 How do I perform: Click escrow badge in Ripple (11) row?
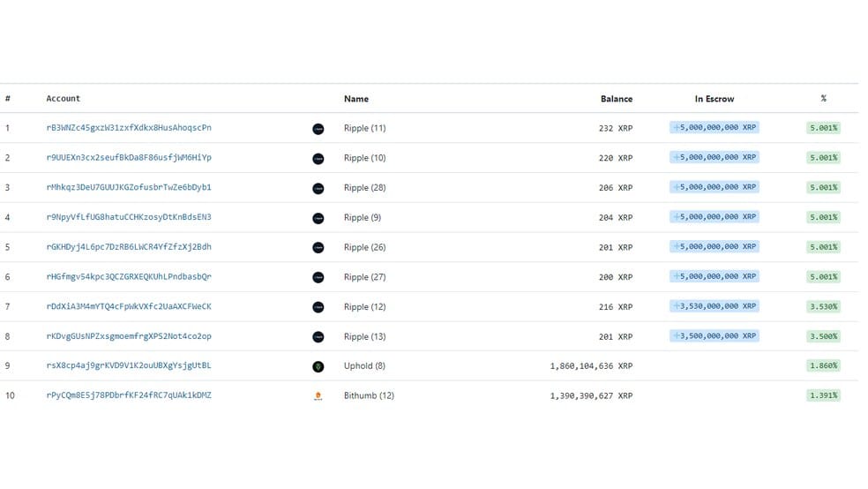point(715,127)
